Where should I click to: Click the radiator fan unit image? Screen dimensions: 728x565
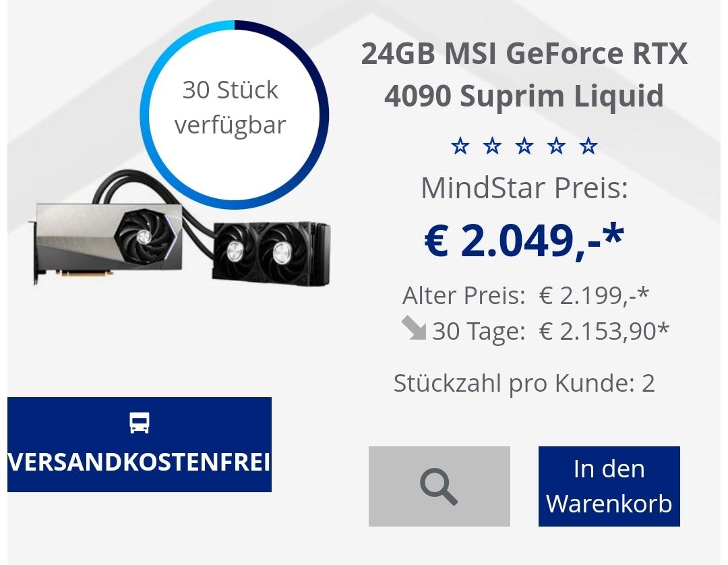pos(272,253)
